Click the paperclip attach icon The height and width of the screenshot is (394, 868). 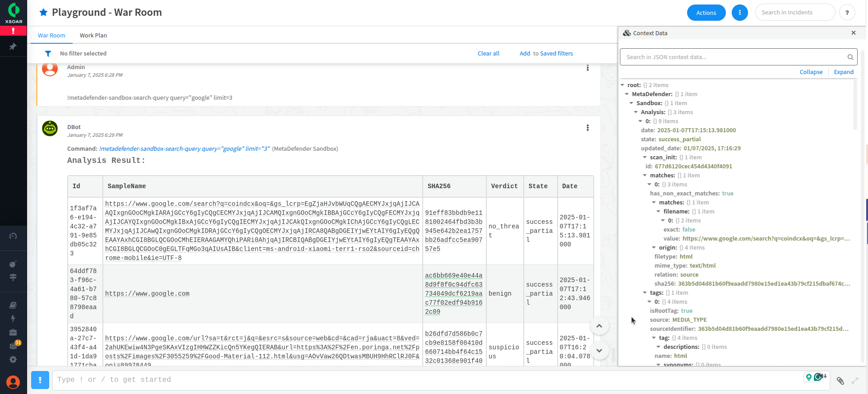pos(840,380)
